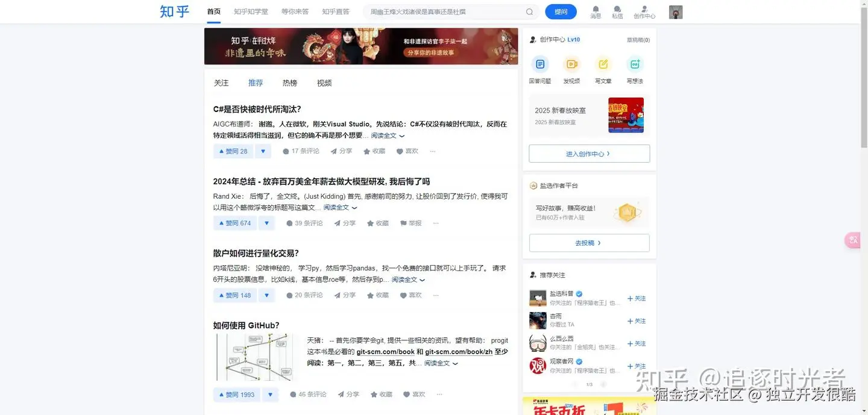Open 2025 新春放映室 card

(589, 115)
